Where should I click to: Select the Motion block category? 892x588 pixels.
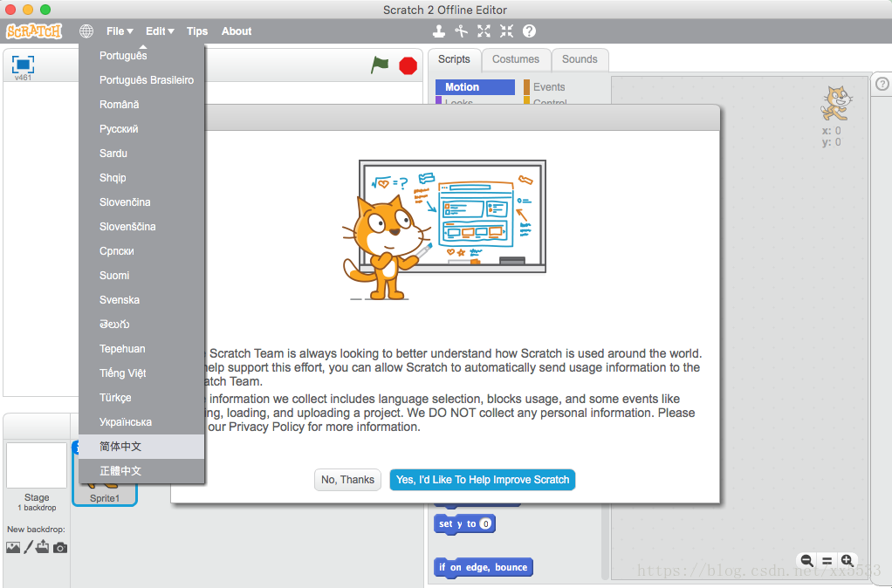coord(476,87)
